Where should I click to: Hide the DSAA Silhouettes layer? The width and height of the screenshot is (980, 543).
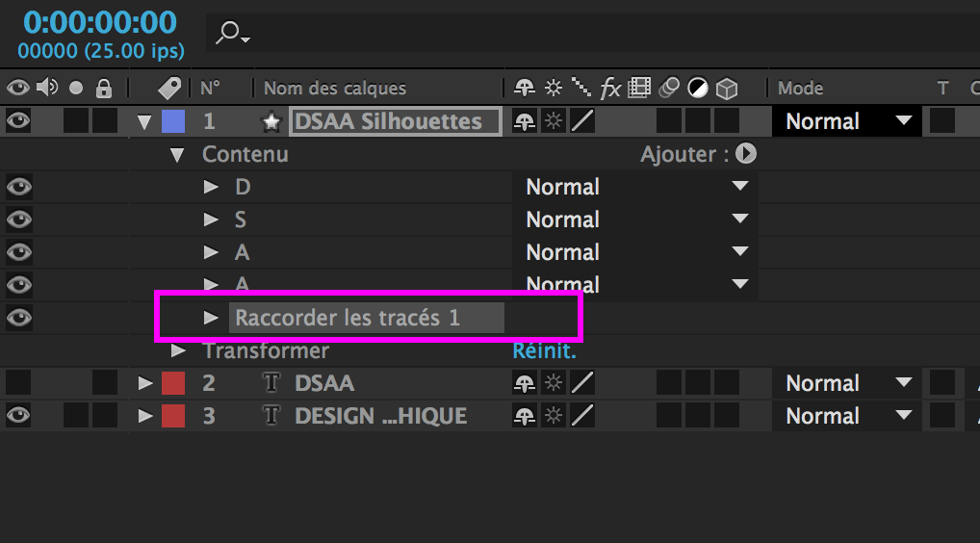click(x=18, y=121)
